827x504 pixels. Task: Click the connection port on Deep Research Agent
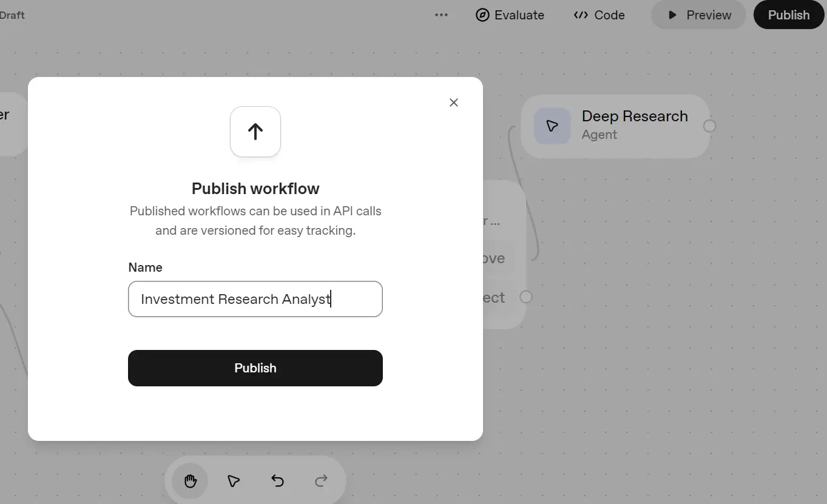(709, 126)
